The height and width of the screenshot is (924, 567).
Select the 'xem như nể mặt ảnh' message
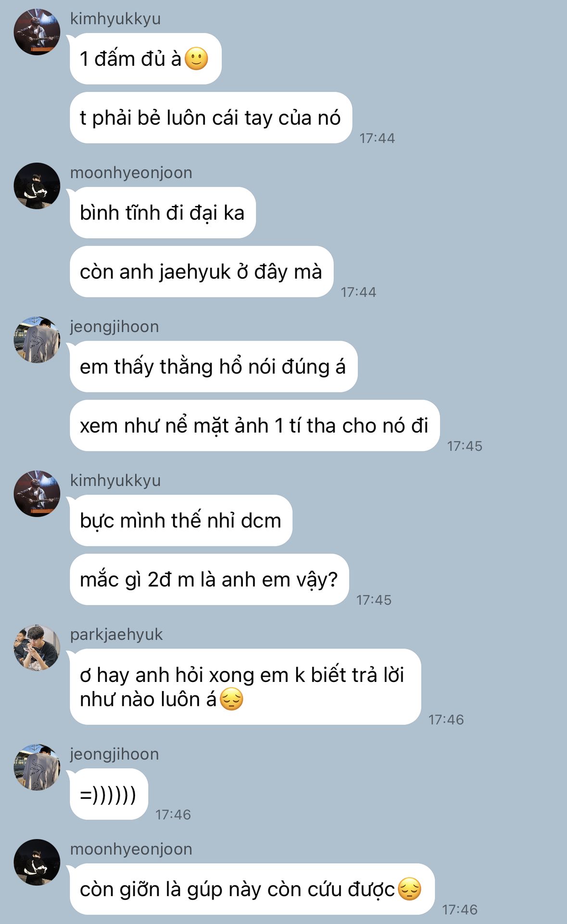click(255, 425)
